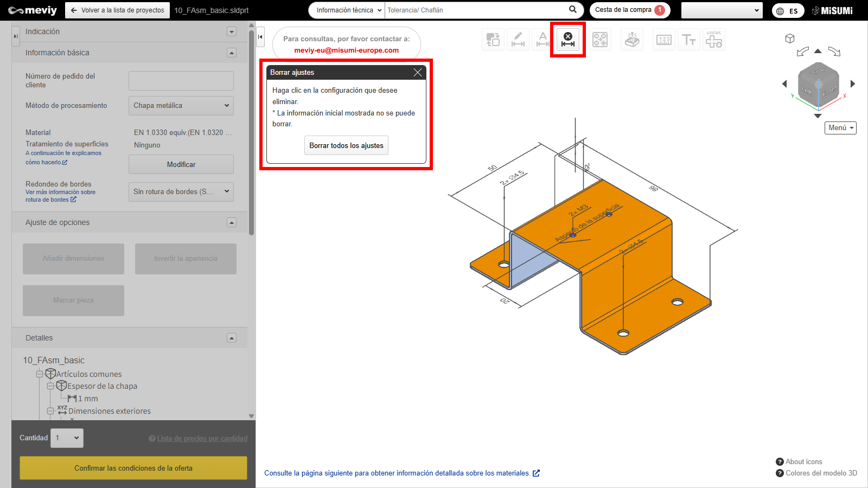Viewport: 868px width, 488px height.
Task: Click the Número de pedido input field
Action: tap(181, 81)
